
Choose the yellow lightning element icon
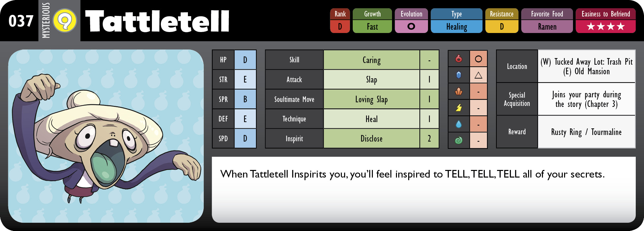[x=459, y=108]
